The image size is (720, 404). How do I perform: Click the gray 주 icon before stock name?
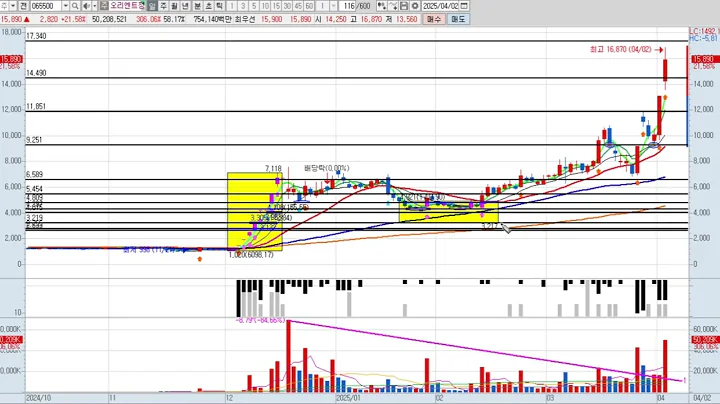(x=104, y=6)
